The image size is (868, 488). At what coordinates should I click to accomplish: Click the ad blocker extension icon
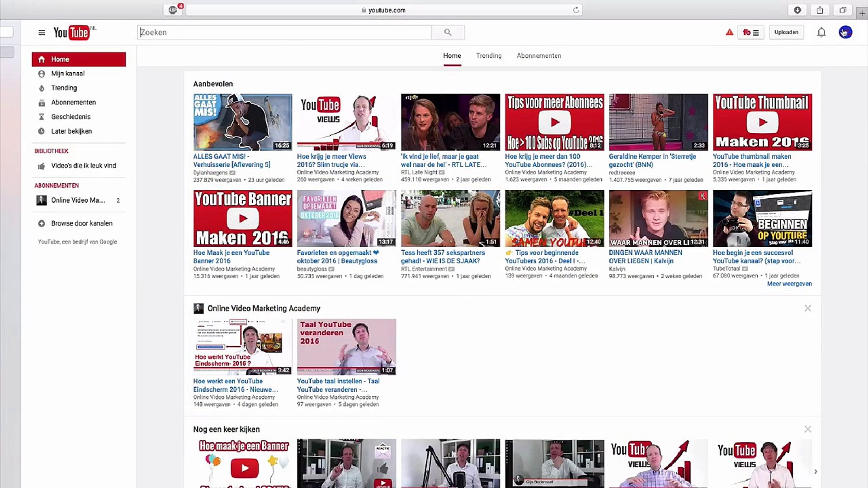point(173,9)
